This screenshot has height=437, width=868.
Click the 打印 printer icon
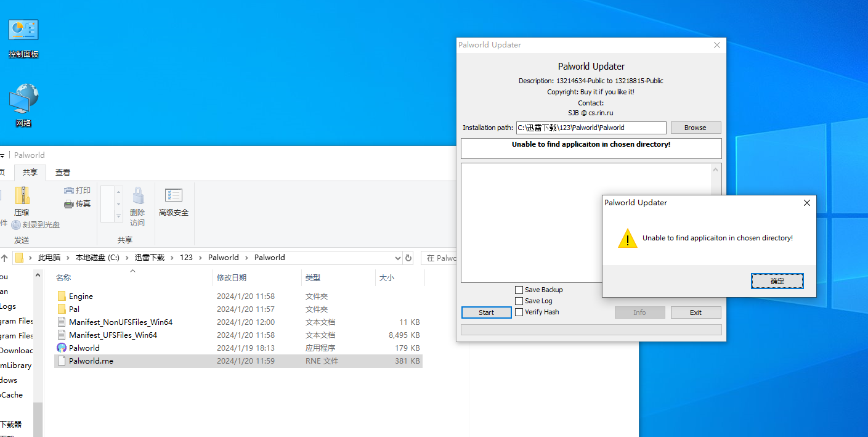click(69, 190)
